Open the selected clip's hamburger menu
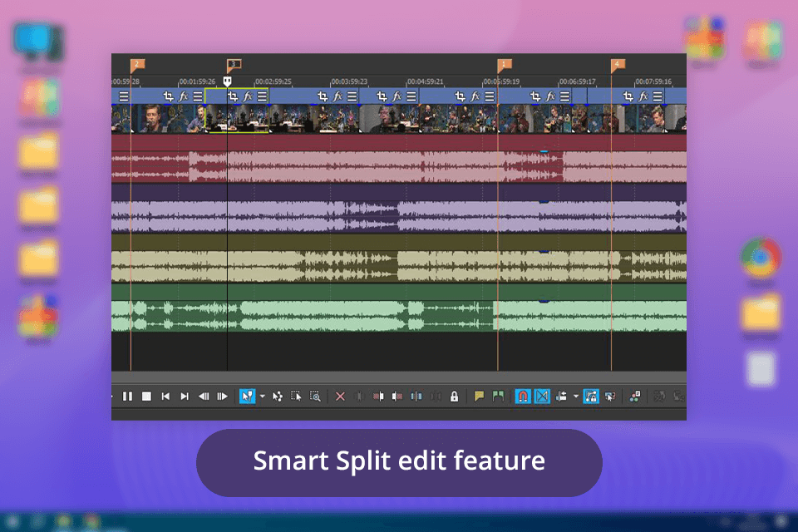The width and height of the screenshot is (798, 532). click(x=262, y=96)
